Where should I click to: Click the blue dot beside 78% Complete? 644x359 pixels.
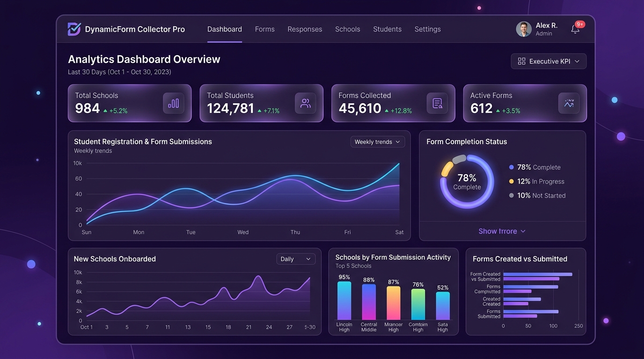click(x=512, y=167)
